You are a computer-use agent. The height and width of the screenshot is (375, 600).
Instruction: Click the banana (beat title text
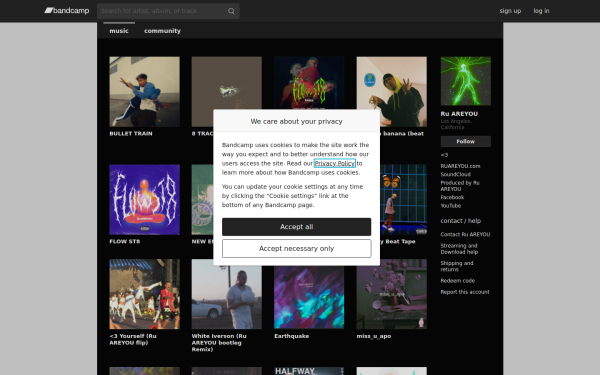(402, 134)
